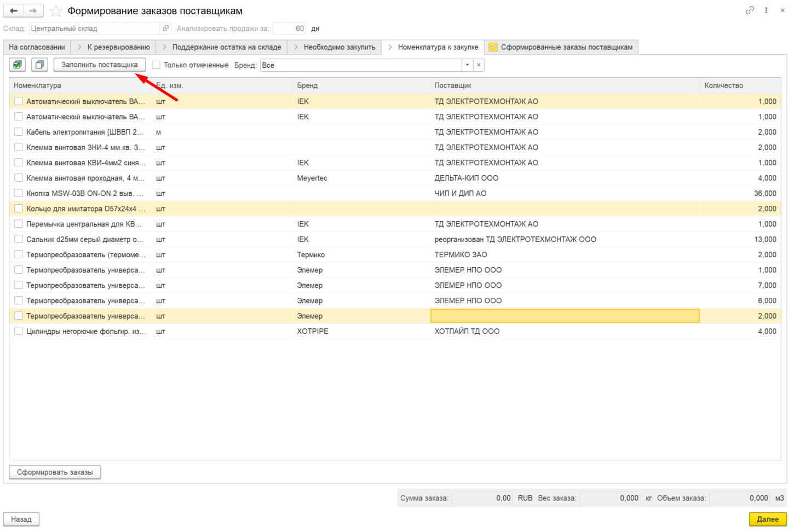Viewport: 794px width, 532px height.
Task: Open Сформированные заказы поставщикам tab
Action: pyautogui.click(x=561, y=47)
